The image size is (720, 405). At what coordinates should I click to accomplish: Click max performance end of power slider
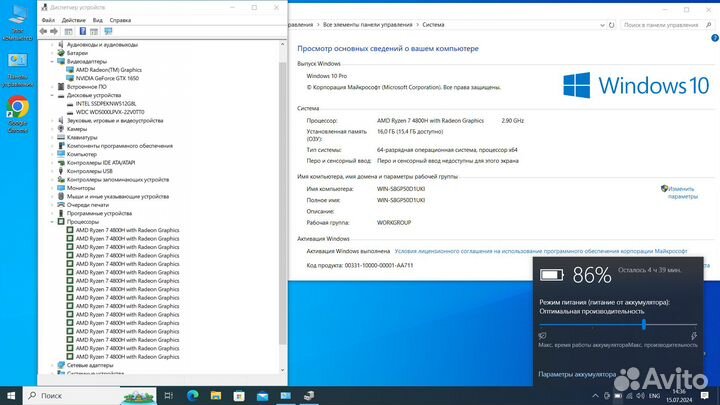693,336
